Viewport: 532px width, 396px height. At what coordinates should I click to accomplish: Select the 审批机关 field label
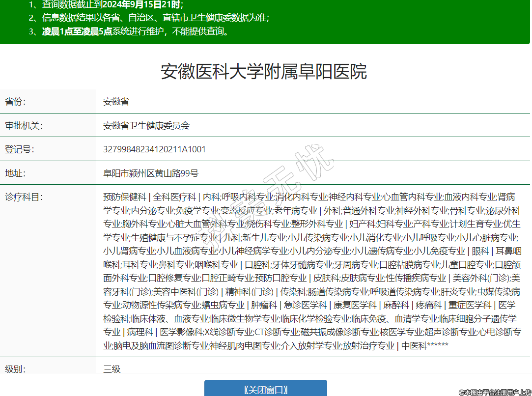(x=24, y=125)
